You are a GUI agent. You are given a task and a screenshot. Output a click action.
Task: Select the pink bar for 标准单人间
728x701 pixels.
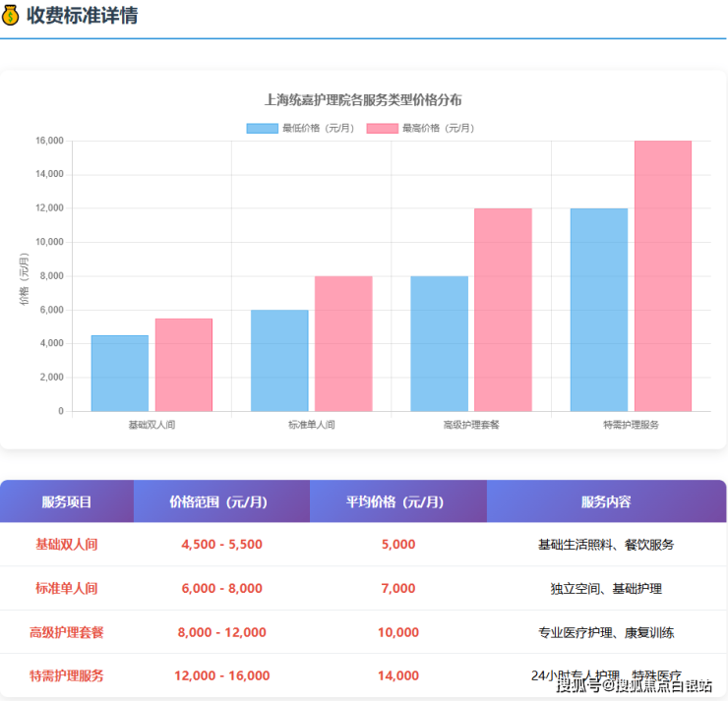[343, 344]
